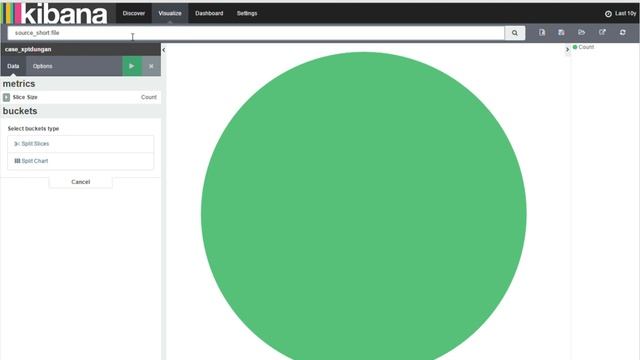Open the Visualize tab
This screenshot has width=640, height=360.
click(170, 13)
